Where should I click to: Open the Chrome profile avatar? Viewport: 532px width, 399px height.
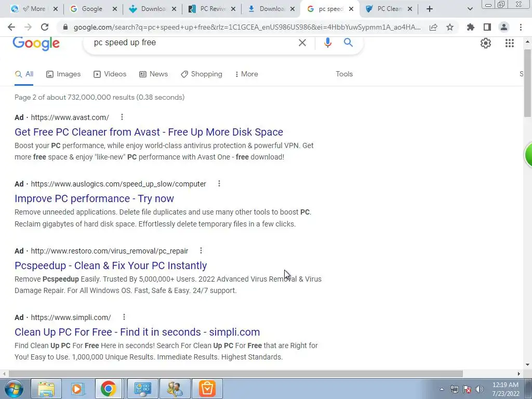[504, 27]
